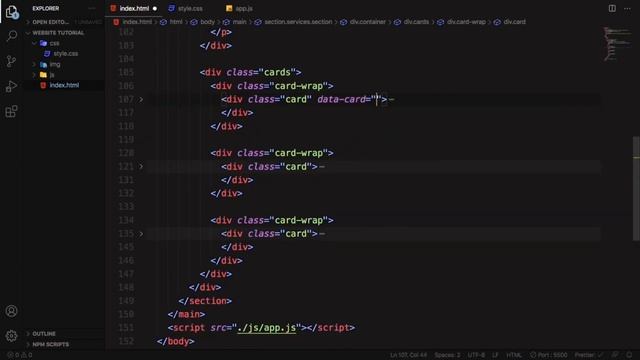This screenshot has height=360, width=640.
Task: Click the closing section tag on line 149
Action: 205,301
